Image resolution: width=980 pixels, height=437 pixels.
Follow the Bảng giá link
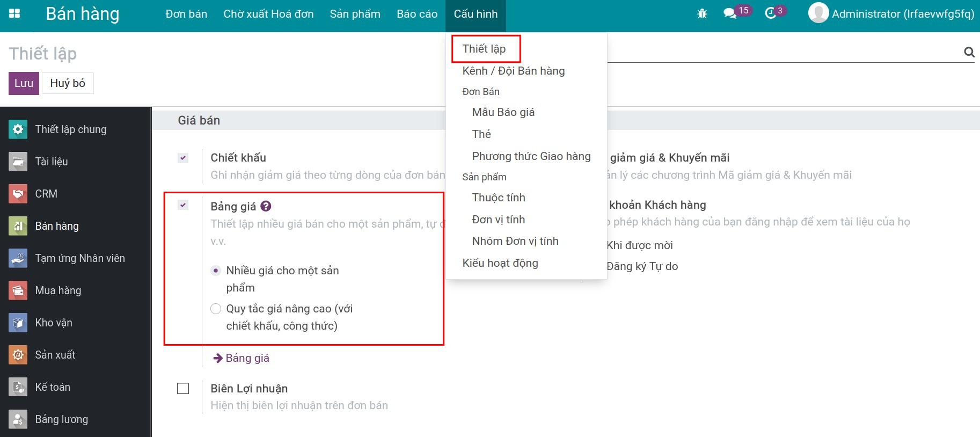(x=247, y=358)
